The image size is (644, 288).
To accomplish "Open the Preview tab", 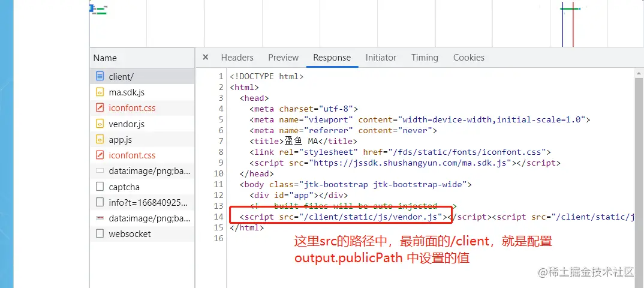I will click(284, 58).
